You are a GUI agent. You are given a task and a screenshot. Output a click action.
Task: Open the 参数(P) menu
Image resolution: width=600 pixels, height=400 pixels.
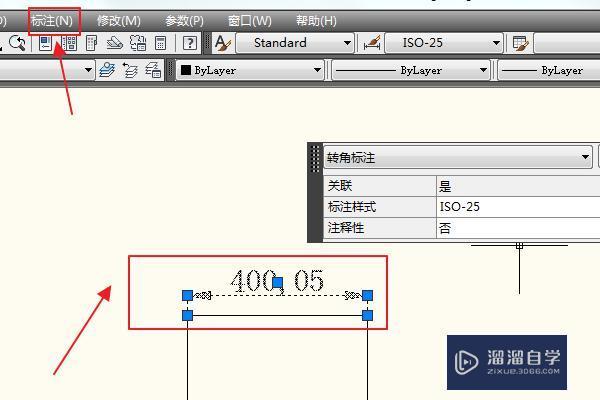pos(184,21)
